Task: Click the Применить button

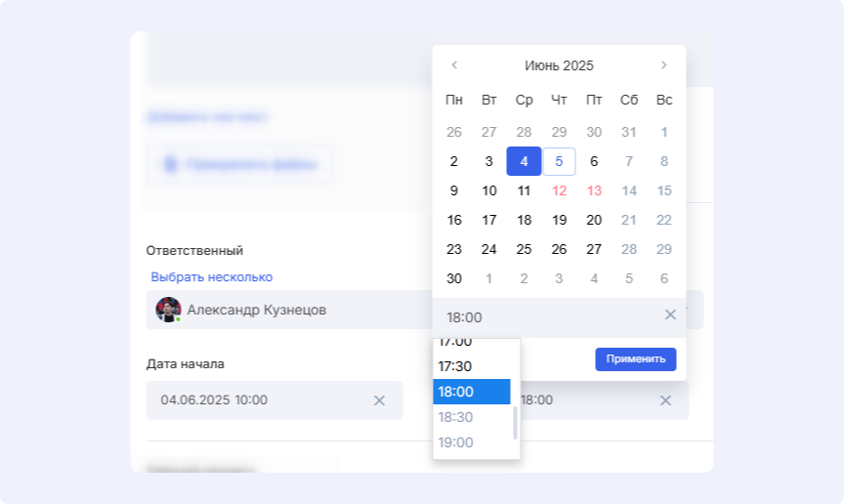Action: (635, 358)
